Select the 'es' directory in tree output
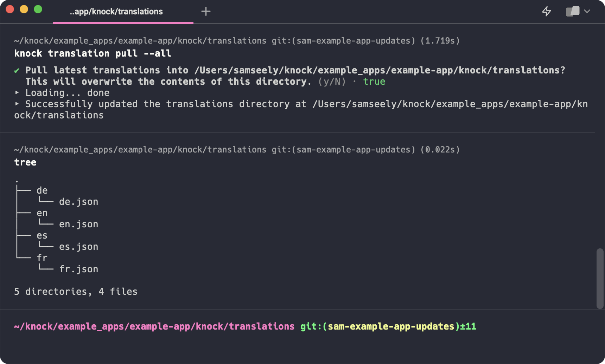 pos(42,235)
